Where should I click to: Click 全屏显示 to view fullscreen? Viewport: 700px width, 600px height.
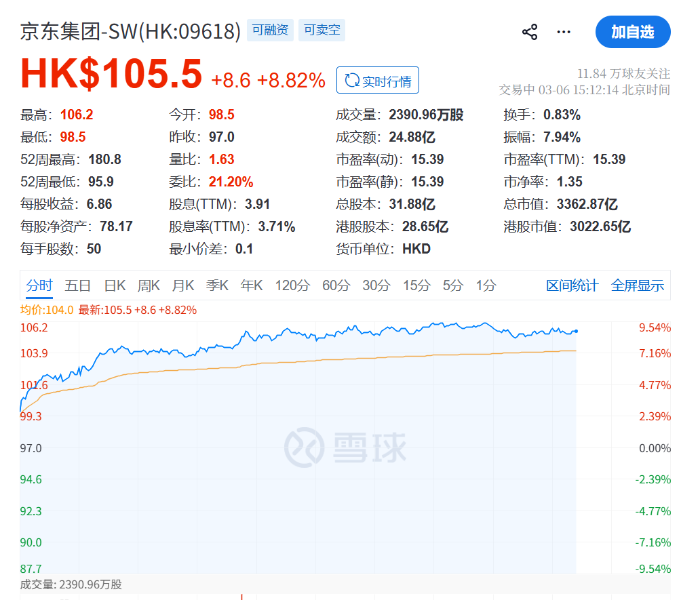(x=637, y=285)
